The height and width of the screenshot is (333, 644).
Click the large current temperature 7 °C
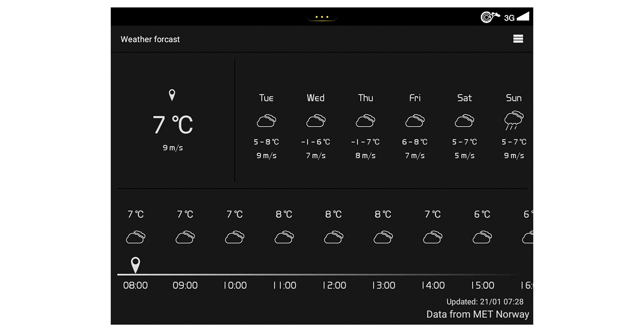point(173,125)
